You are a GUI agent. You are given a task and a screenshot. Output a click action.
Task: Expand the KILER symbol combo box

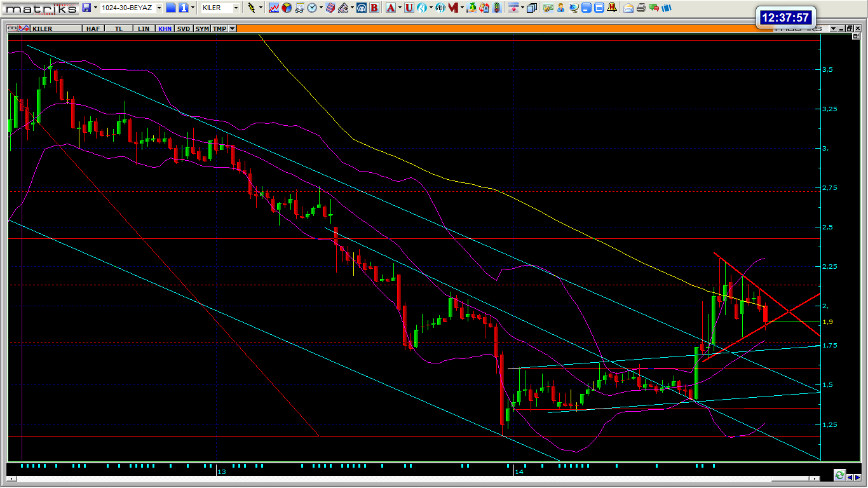pyautogui.click(x=236, y=8)
